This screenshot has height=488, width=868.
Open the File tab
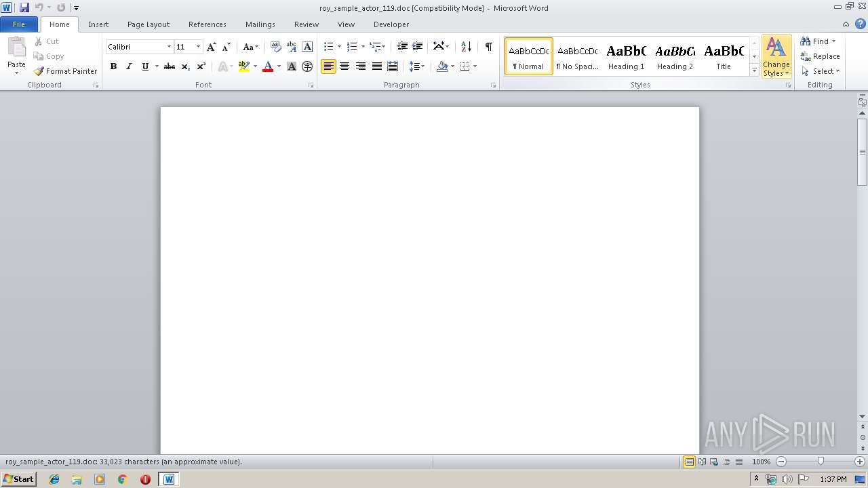[19, 24]
